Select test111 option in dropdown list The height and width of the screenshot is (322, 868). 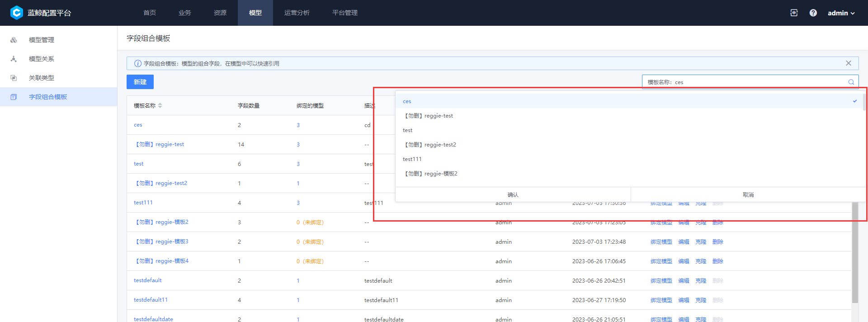click(628, 159)
